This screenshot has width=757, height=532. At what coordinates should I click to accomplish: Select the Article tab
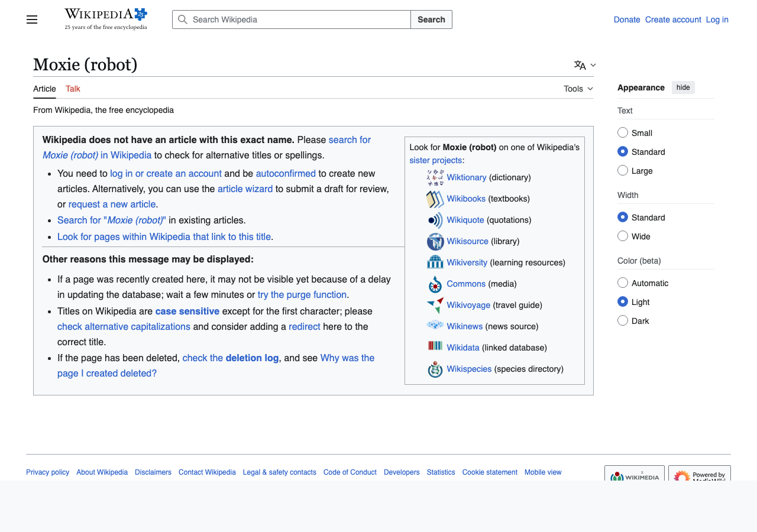point(44,89)
